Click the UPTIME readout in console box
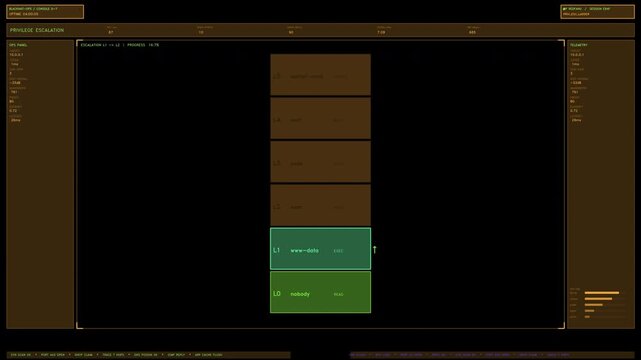 coord(24,14)
